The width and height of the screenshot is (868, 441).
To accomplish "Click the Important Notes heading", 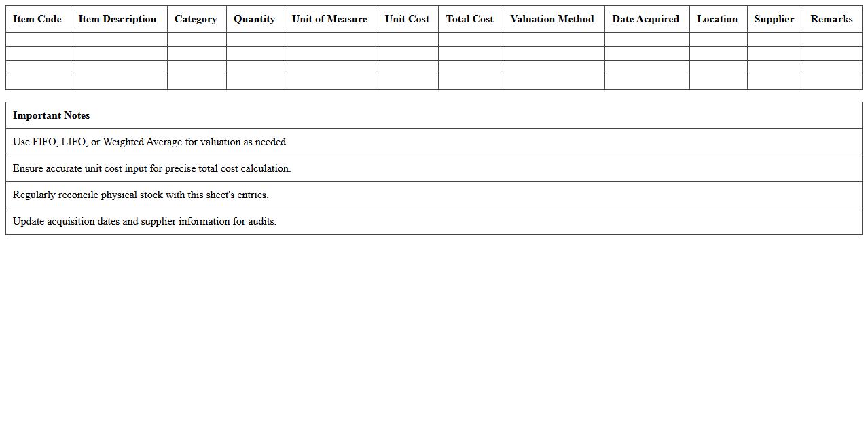I will coord(52,115).
